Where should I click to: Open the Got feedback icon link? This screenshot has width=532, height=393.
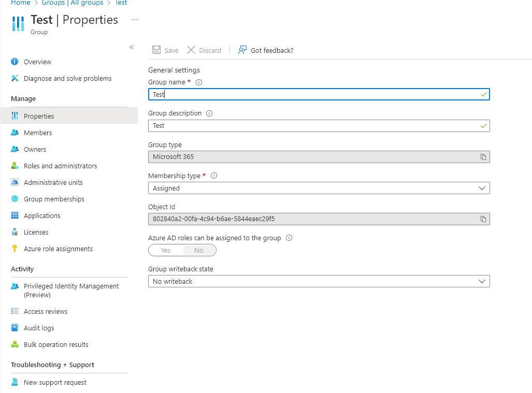pyautogui.click(x=242, y=50)
